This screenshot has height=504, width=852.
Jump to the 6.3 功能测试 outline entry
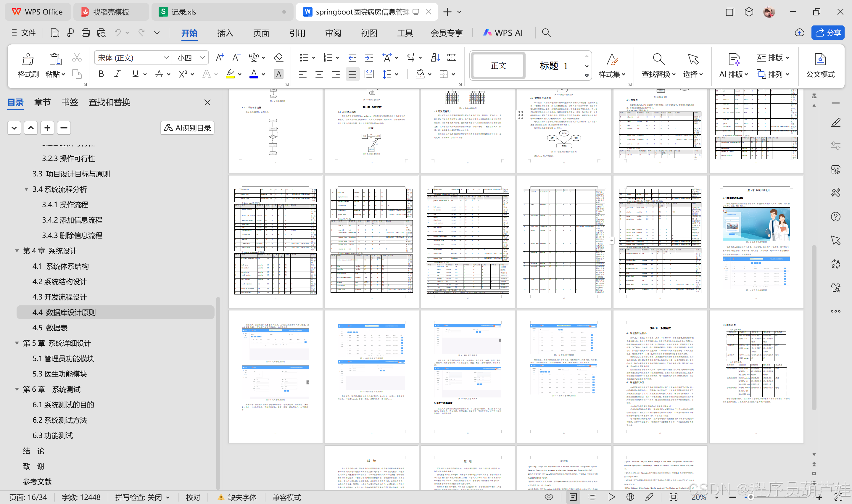pyautogui.click(x=53, y=435)
